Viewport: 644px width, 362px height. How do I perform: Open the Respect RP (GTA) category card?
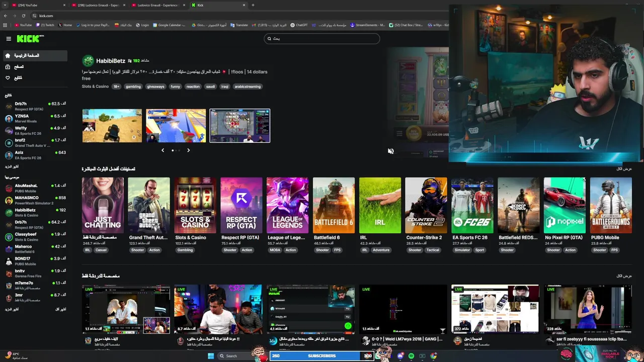click(242, 205)
